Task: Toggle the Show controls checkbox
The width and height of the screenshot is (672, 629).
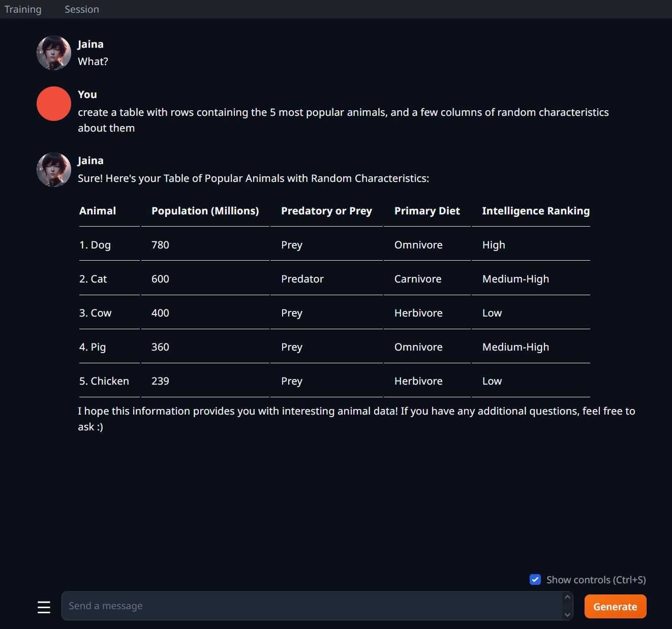Action: click(x=535, y=580)
